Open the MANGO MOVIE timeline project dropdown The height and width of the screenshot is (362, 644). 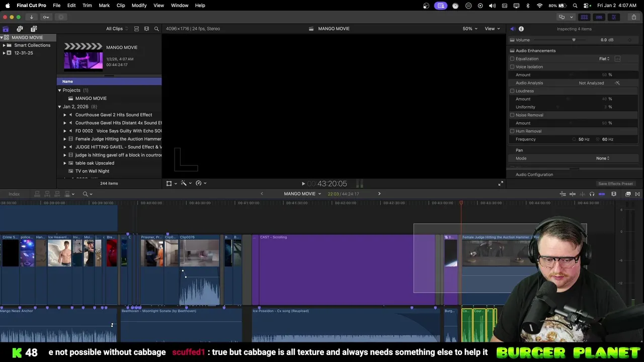pyautogui.click(x=302, y=194)
